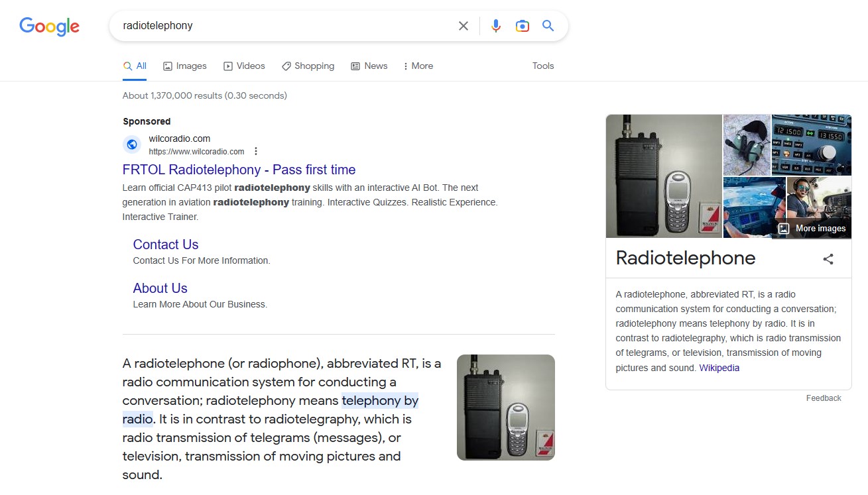
Task: Click the Radiotelephone panel title
Action: click(686, 258)
